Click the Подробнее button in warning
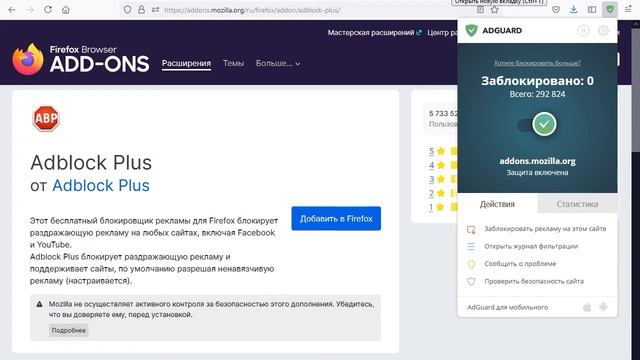Screen dimensions: 640x360 (69, 330)
